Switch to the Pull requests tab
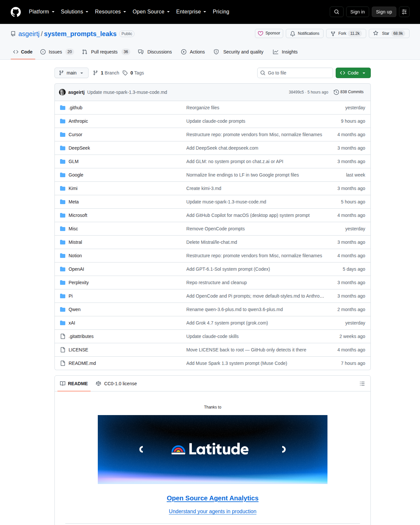 coord(106,52)
